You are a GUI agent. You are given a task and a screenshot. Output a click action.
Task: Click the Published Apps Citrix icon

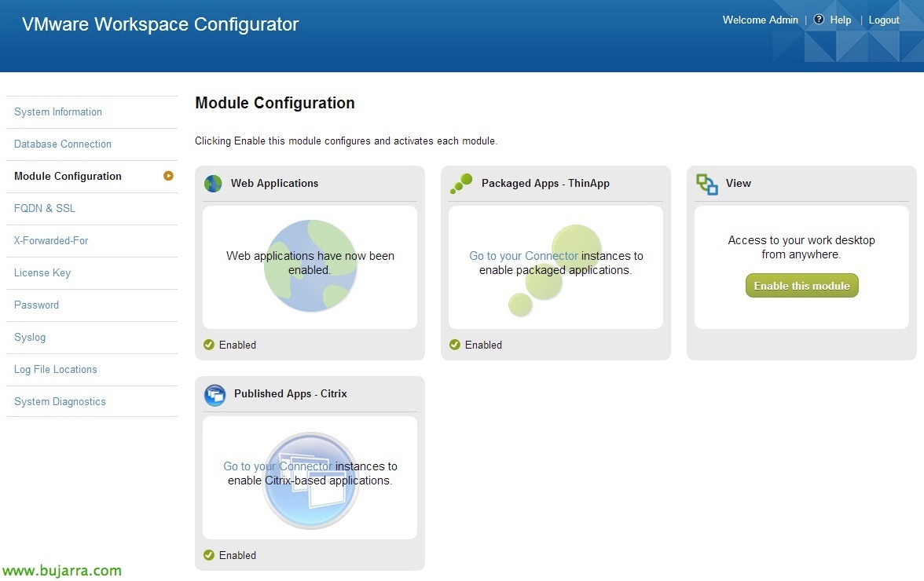click(214, 394)
